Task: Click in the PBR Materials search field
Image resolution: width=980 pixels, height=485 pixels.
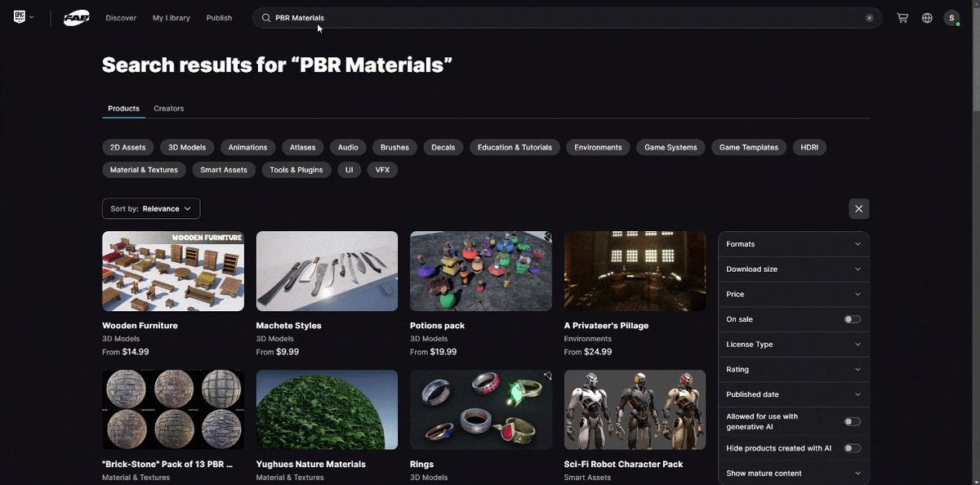Action: pos(567,18)
